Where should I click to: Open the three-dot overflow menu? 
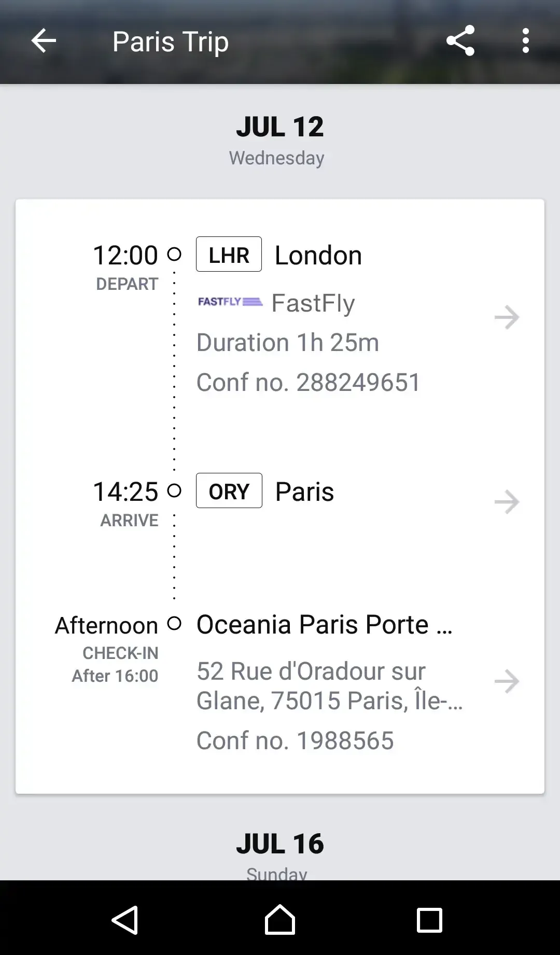tap(525, 40)
